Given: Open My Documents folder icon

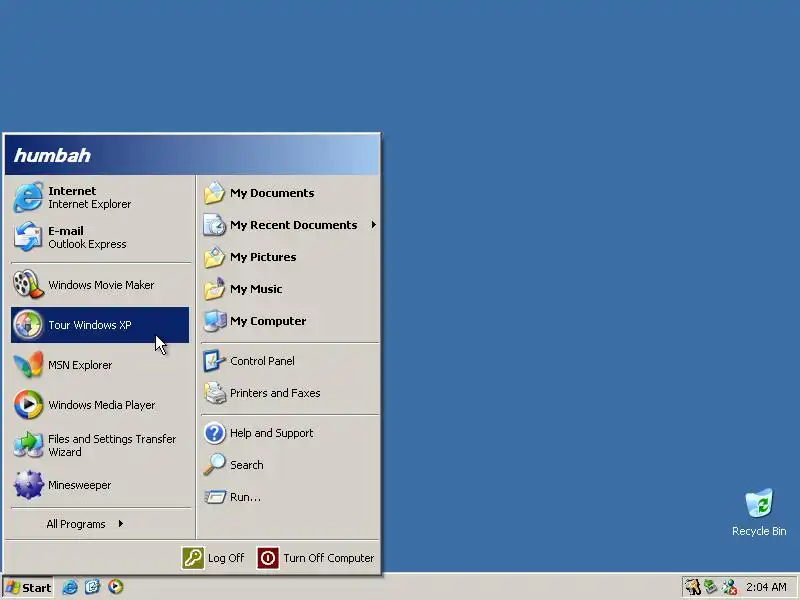Looking at the screenshot, I should (x=214, y=193).
